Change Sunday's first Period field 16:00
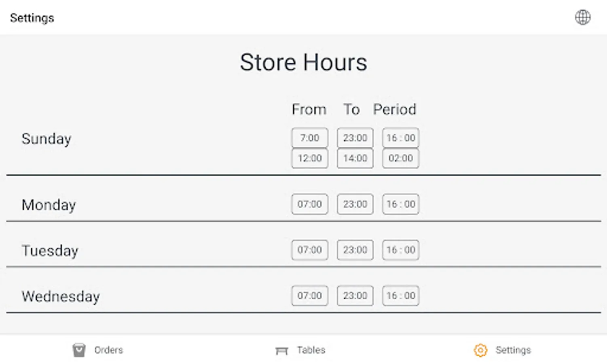The width and height of the screenshot is (607, 364). pyautogui.click(x=400, y=138)
